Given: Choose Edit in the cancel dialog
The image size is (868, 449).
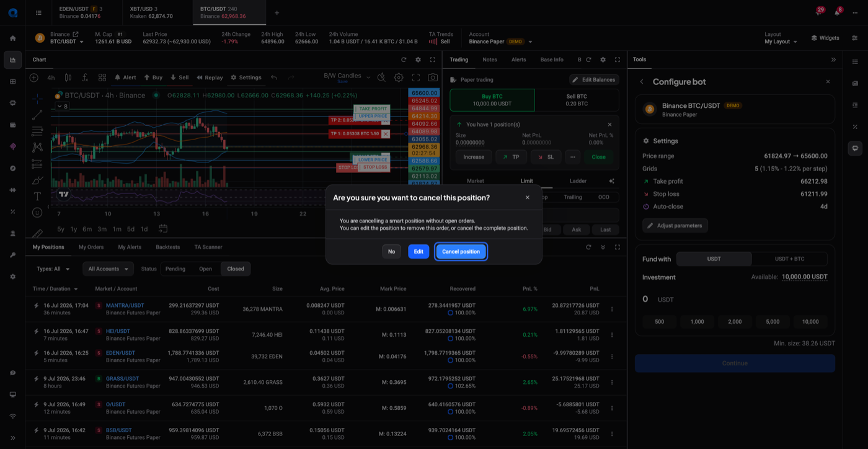Looking at the screenshot, I should point(418,252).
